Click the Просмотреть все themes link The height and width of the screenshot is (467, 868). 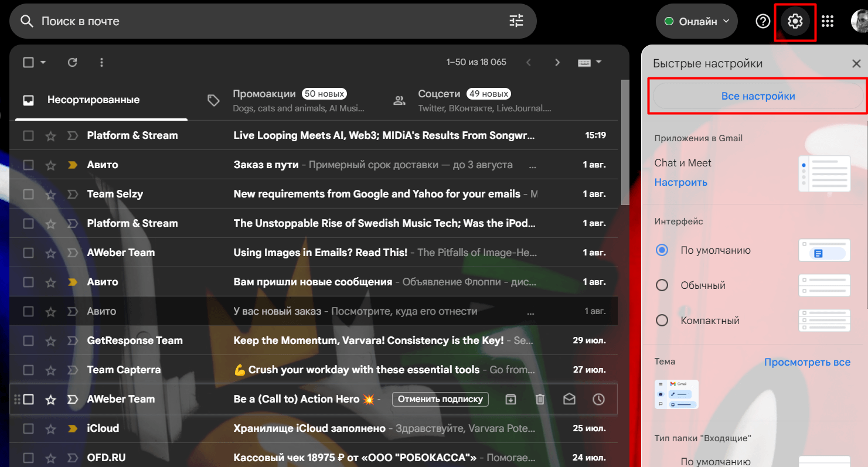(807, 362)
